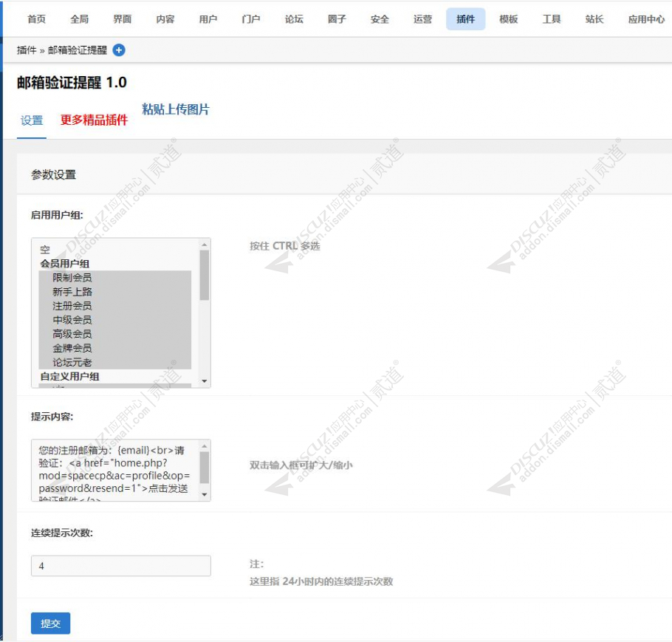Open the 粘贴上传图片 link
672x642 pixels.
(x=176, y=109)
